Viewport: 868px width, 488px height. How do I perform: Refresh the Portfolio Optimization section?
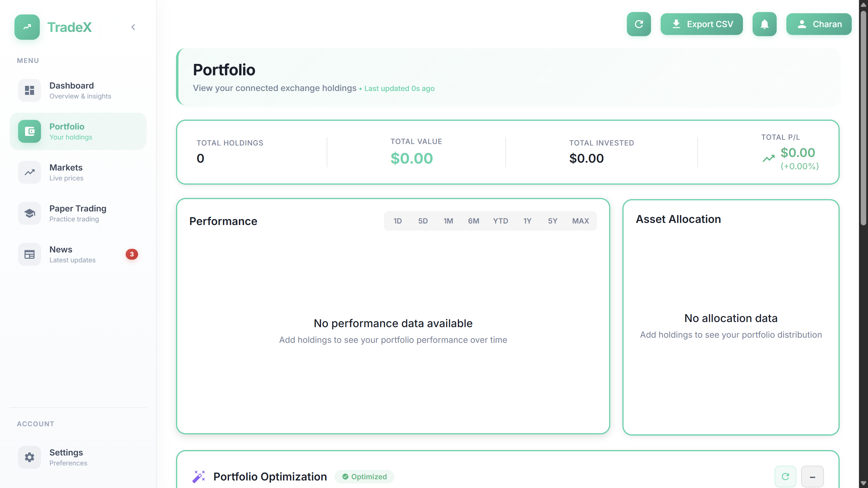[x=785, y=477]
